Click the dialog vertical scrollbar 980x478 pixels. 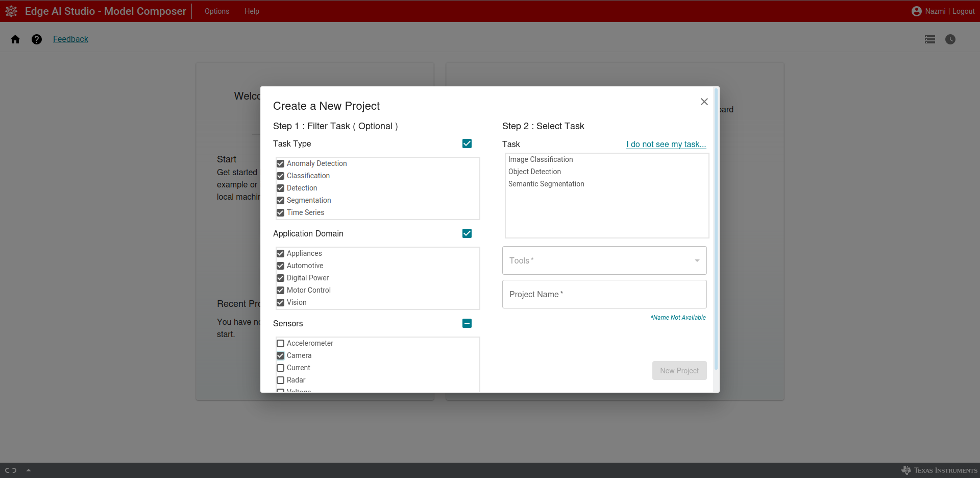point(716,229)
